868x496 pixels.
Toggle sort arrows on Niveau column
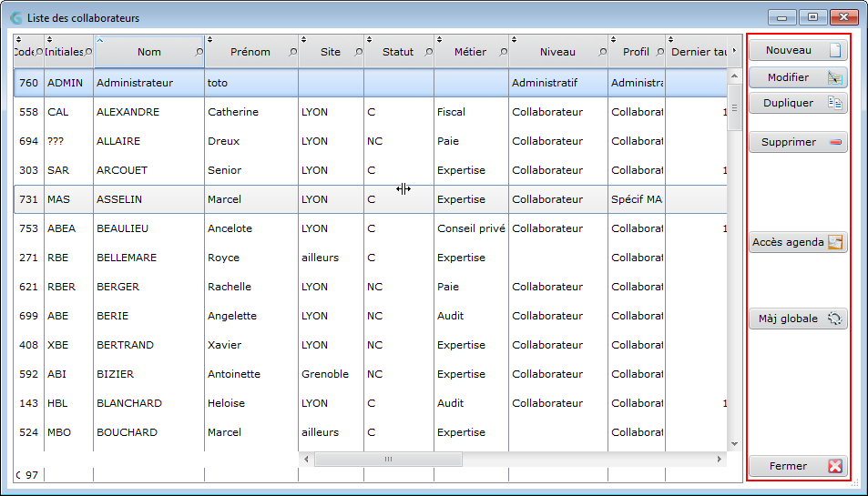click(514, 39)
